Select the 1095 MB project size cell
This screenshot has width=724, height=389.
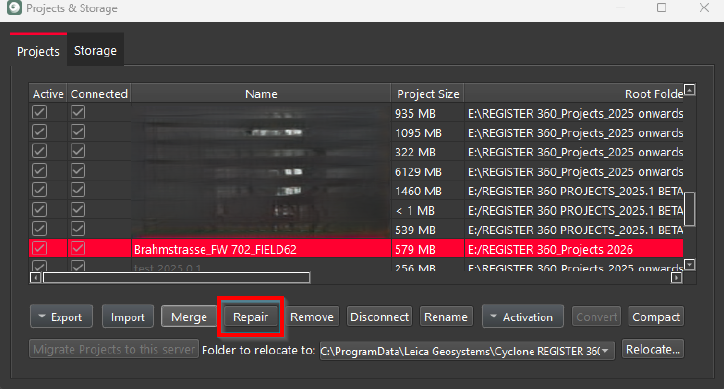click(428, 133)
